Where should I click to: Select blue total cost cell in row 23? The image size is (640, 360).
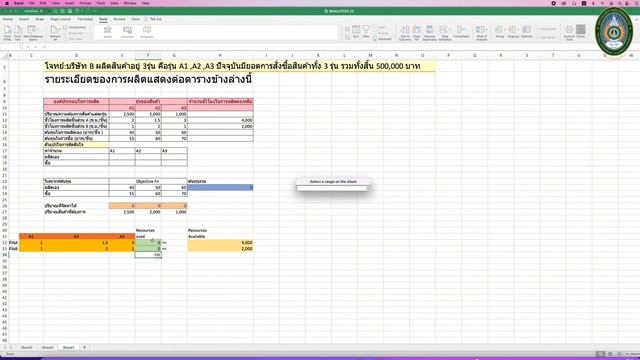tap(220, 187)
